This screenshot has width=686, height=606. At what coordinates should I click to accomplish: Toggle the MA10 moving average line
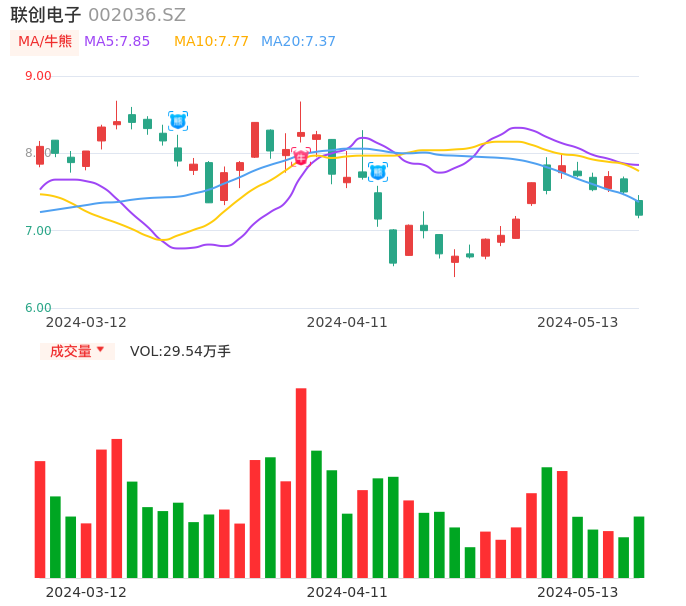211,42
